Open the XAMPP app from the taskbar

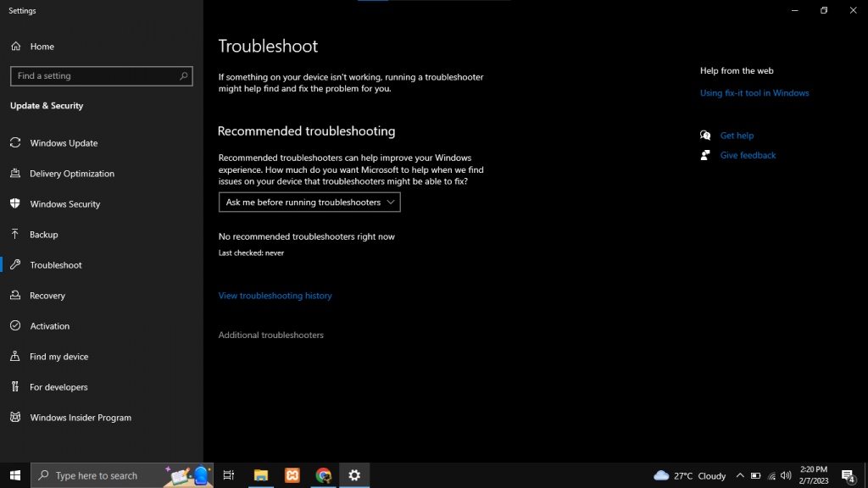pos(292,475)
